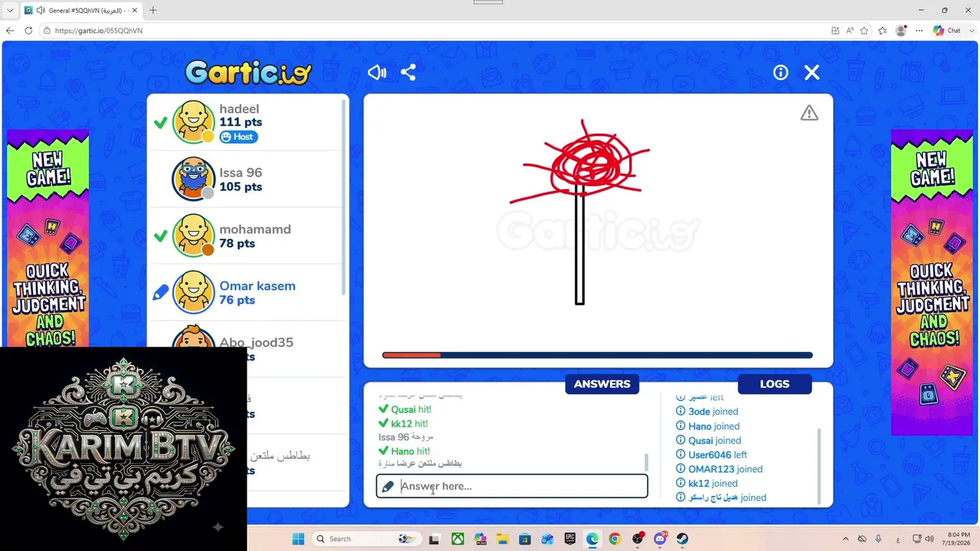This screenshot has width=980, height=551.
Task: Click 'kk12 joined' log entry
Action: [x=706, y=484]
